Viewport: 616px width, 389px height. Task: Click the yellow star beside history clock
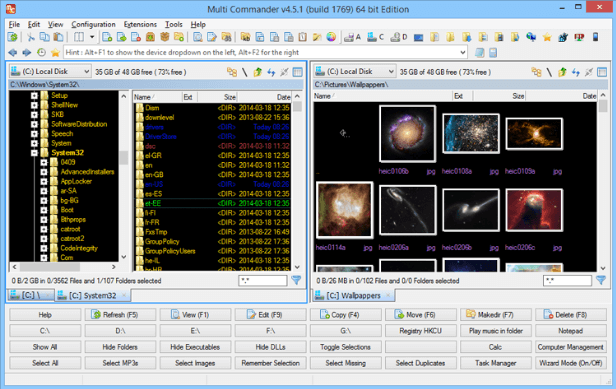(x=55, y=52)
